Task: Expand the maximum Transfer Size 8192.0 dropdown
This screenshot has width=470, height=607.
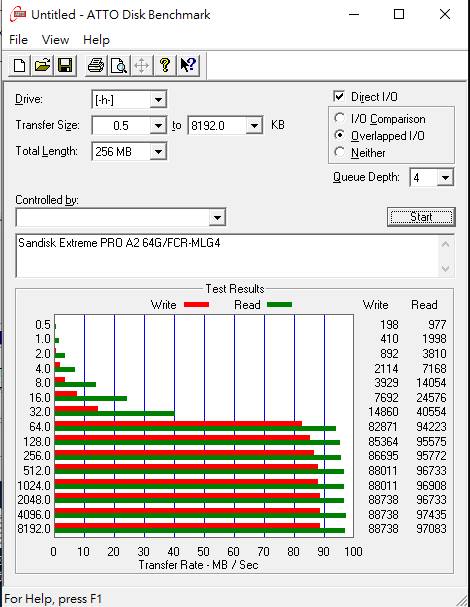Action: pos(254,125)
